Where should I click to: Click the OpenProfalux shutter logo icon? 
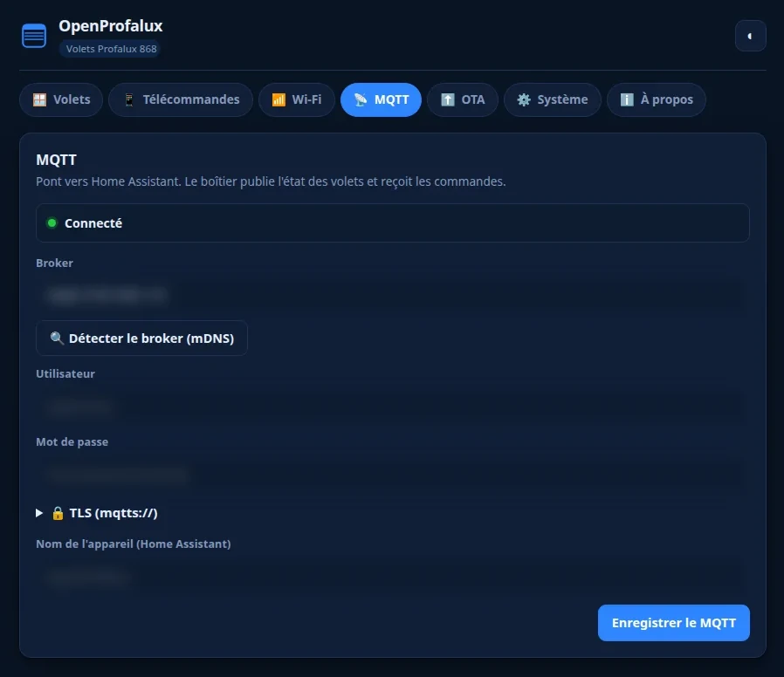pyautogui.click(x=34, y=36)
